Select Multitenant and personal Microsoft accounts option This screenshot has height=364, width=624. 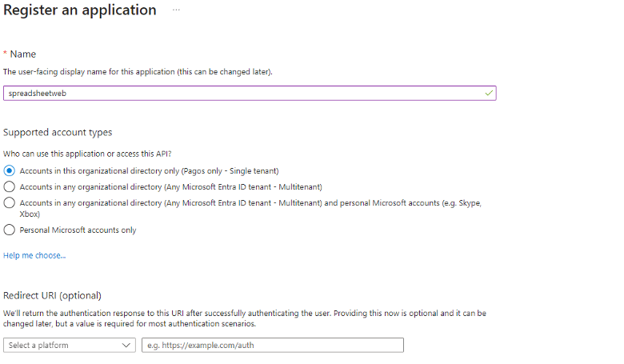tap(10, 203)
